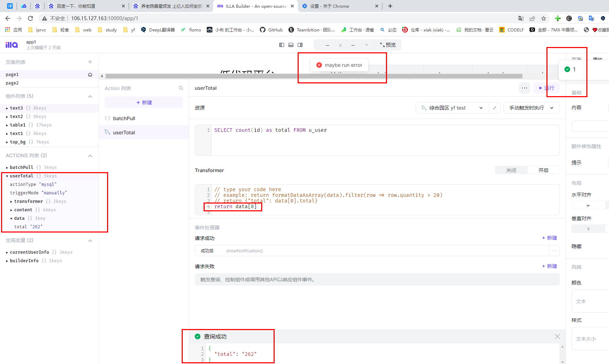Viewport: 609px width, 364px height.
Task: Collapse the 全局变量 section
Action: 90,240
